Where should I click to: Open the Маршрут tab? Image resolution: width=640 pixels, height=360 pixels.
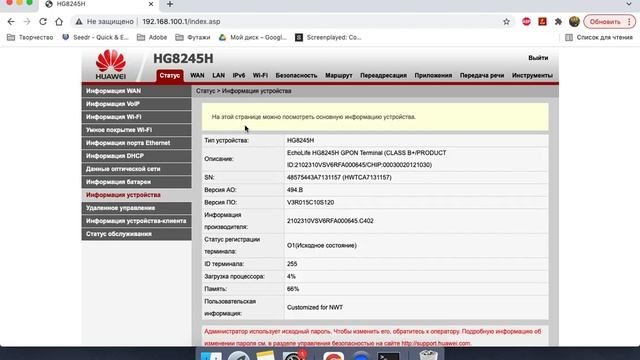tap(338, 76)
